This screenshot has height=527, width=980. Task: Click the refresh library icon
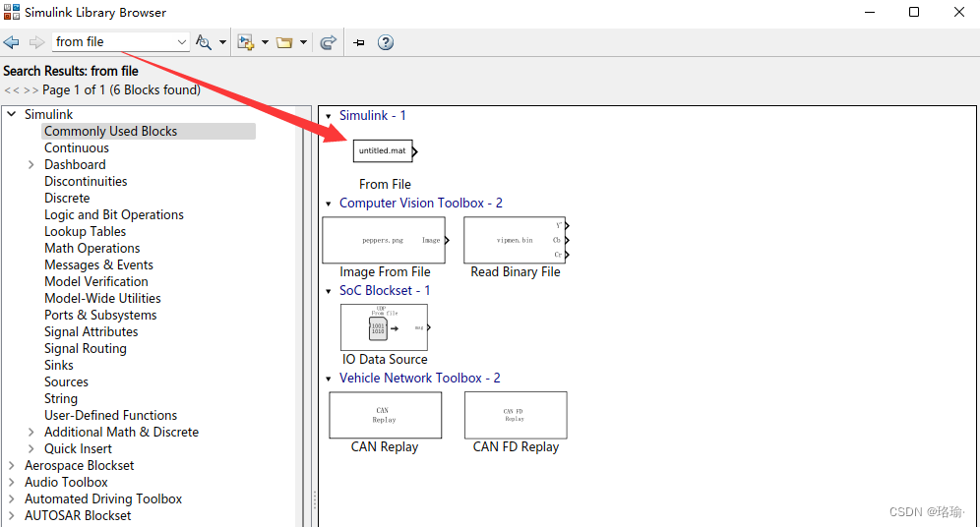[x=328, y=42]
